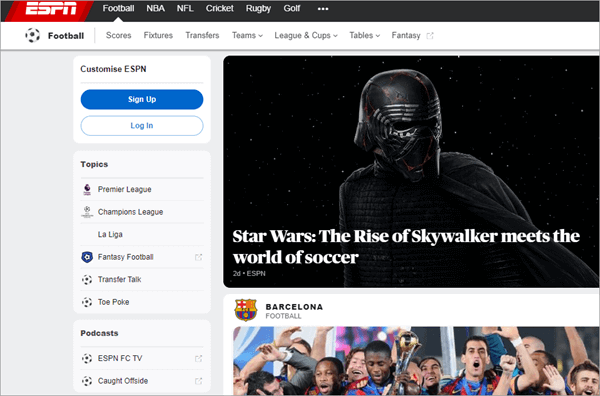Open the Fantasy Football topic
The height and width of the screenshot is (396, 600).
click(142, 257)
